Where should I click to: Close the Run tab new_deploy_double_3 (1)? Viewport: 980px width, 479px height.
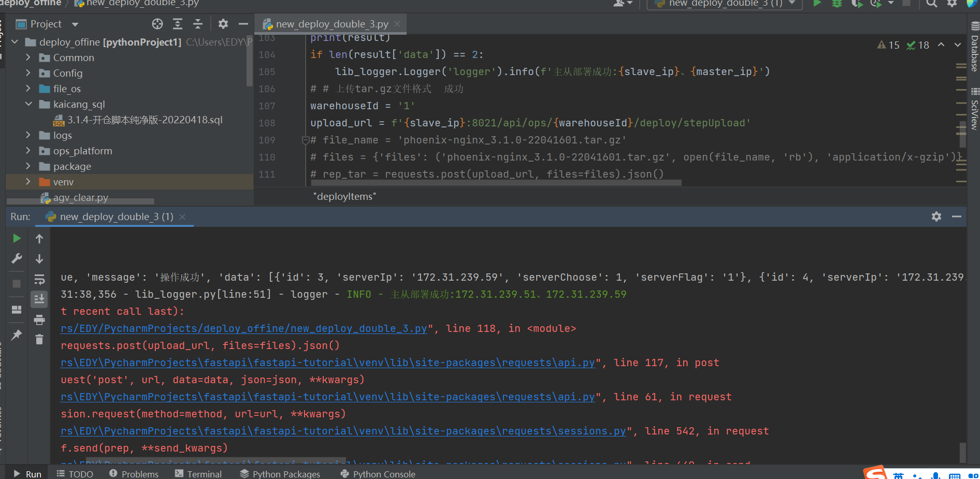182,216
